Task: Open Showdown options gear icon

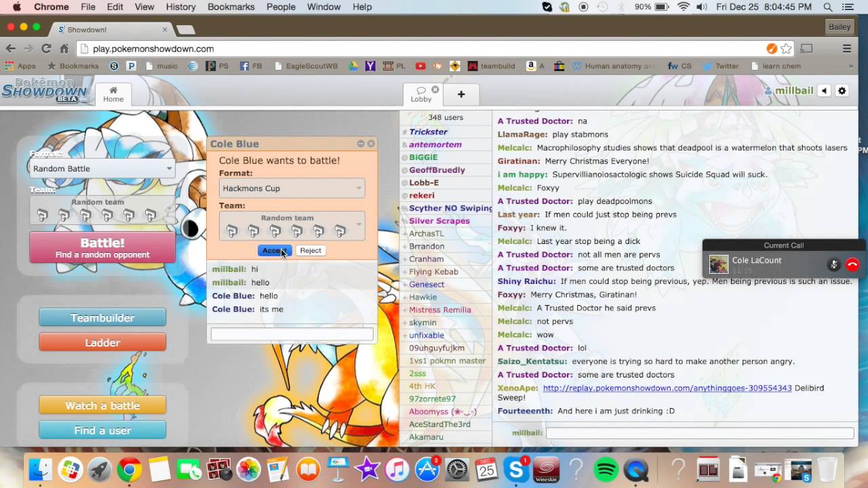Action: tap(842, 91)
